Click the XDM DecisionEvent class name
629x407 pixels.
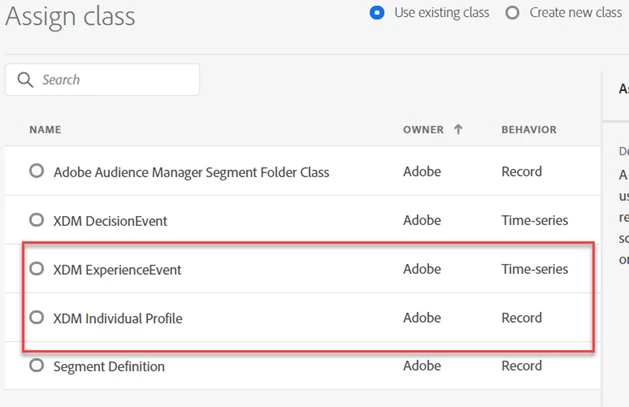110,221
